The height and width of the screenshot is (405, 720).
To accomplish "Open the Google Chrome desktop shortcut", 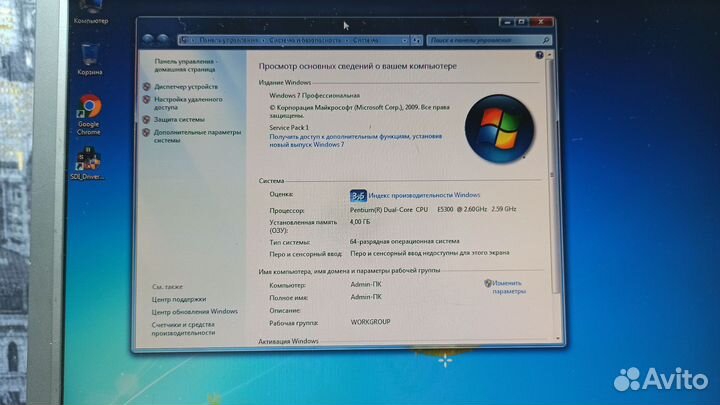I will (88, 108).
